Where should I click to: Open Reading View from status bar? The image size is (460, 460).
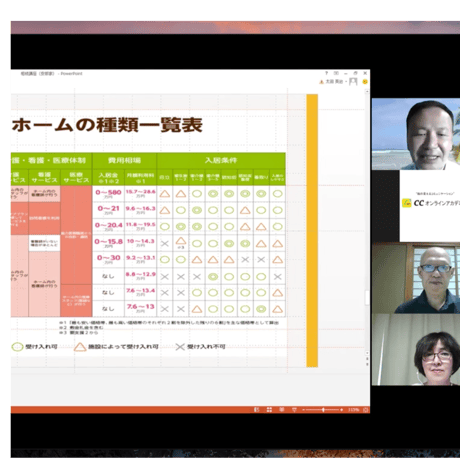pyautogui.click(x=282, y=409)
